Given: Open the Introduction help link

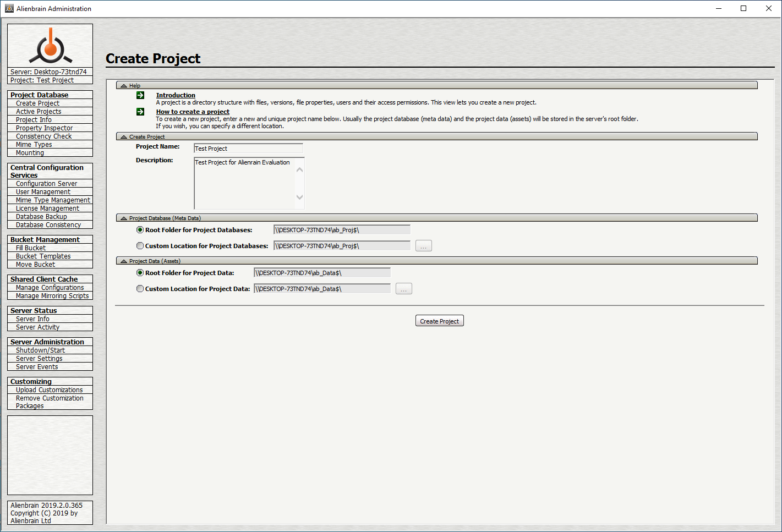Looking at the screenshot, I should pos(176,95).
